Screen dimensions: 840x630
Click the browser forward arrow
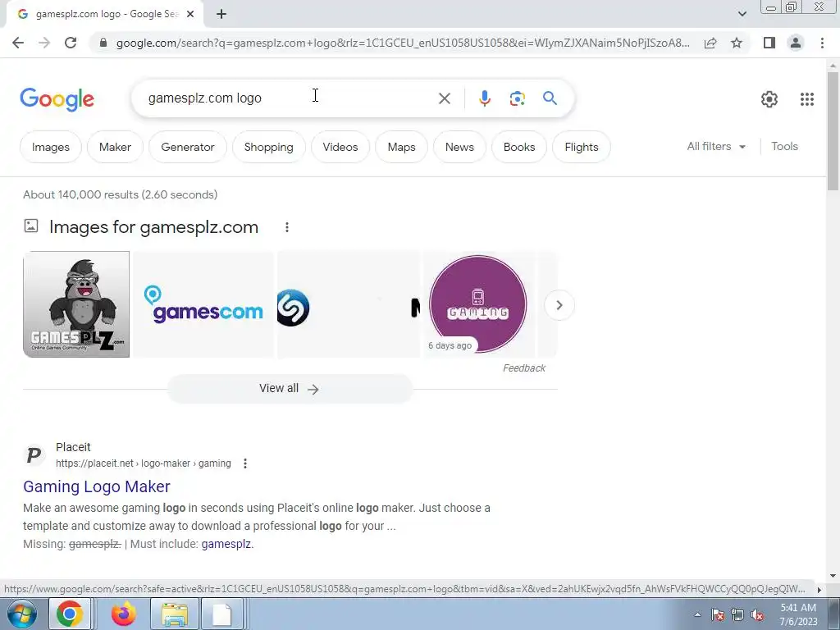tap(44, 43)
